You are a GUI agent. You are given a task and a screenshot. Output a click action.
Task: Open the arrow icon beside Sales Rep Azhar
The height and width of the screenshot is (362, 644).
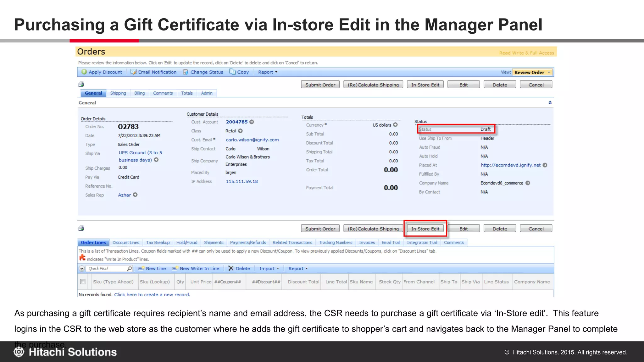[x=135, y=195]
